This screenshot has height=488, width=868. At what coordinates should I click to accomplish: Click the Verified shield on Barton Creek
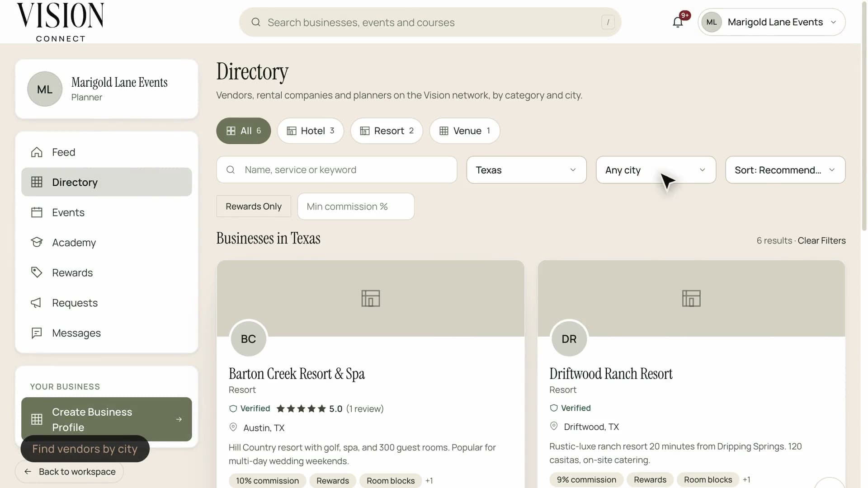(x=233, y=408)
